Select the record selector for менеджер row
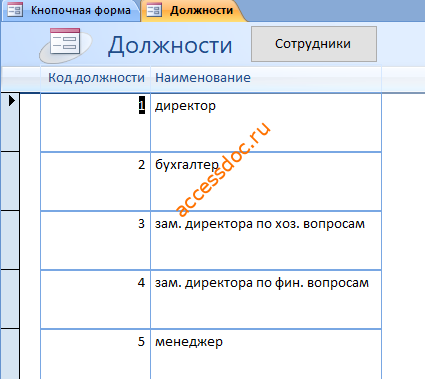Viewport: 425px width, 379px height. tap(10, 354)
